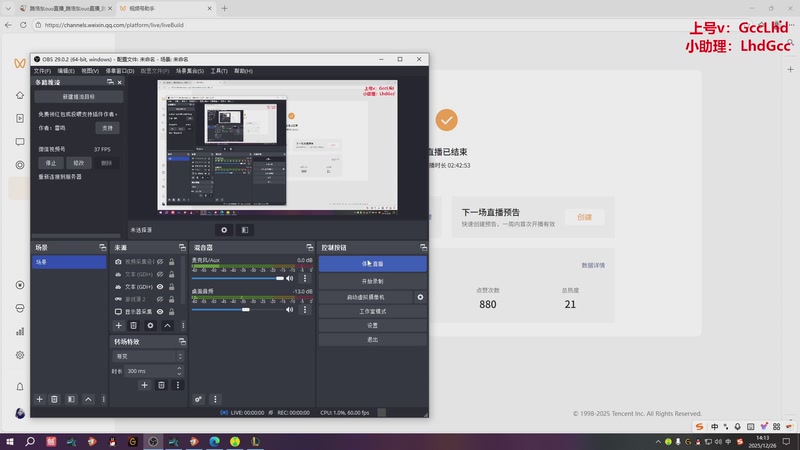Undock the 多路推流 panel
The image size is (800, 450).
[x=110, y=82]
